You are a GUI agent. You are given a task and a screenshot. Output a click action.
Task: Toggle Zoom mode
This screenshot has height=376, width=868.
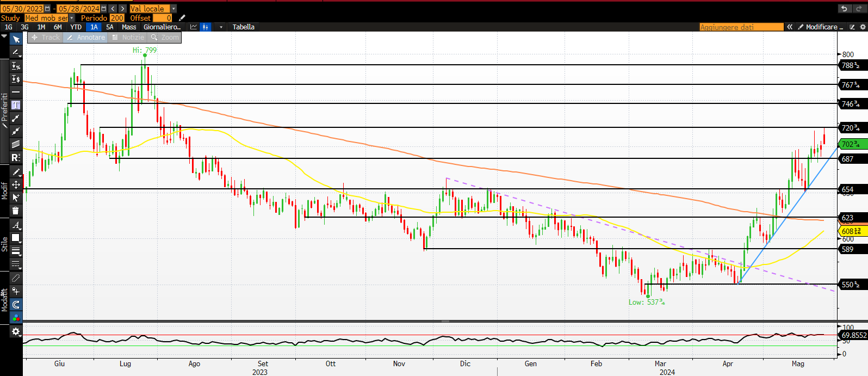(x=165, y=38)
